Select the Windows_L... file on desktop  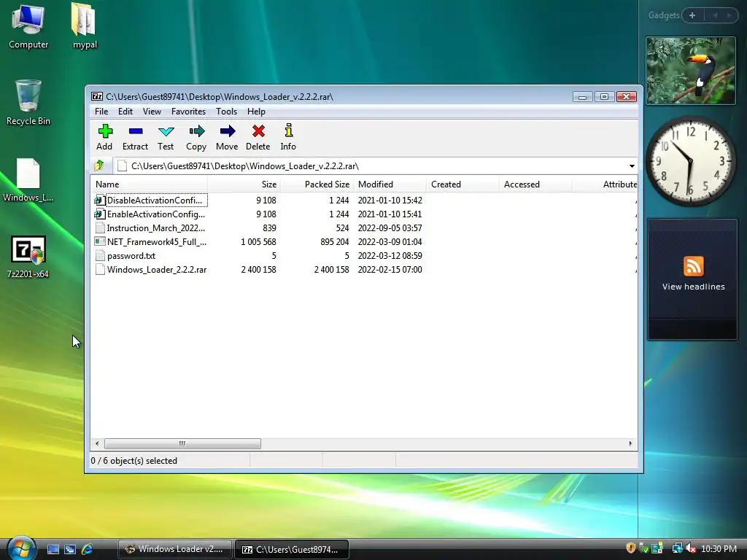pos(28,180)
